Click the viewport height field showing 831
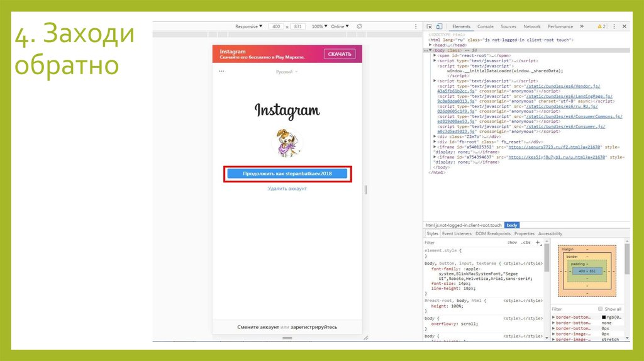644x361 pixels. [297, 26]
